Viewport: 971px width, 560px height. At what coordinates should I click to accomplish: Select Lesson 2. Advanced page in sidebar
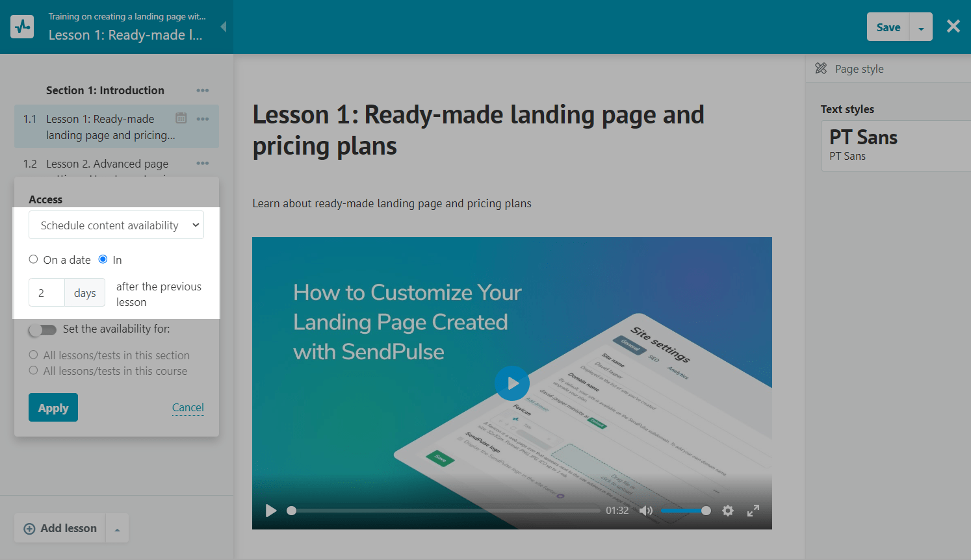pyautogui.click(x=107, y=164)
